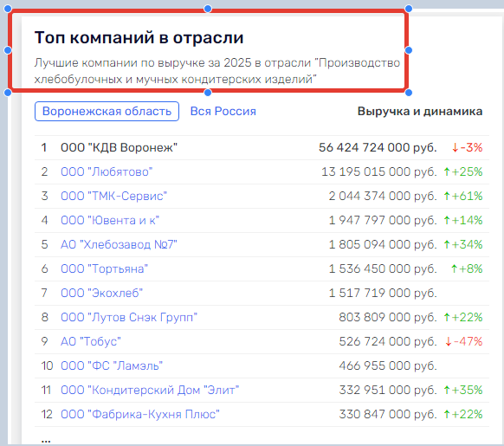Open company ООО "Кондитерский Дом "Элит"
The image size is (504, 446).
(150, 390)
